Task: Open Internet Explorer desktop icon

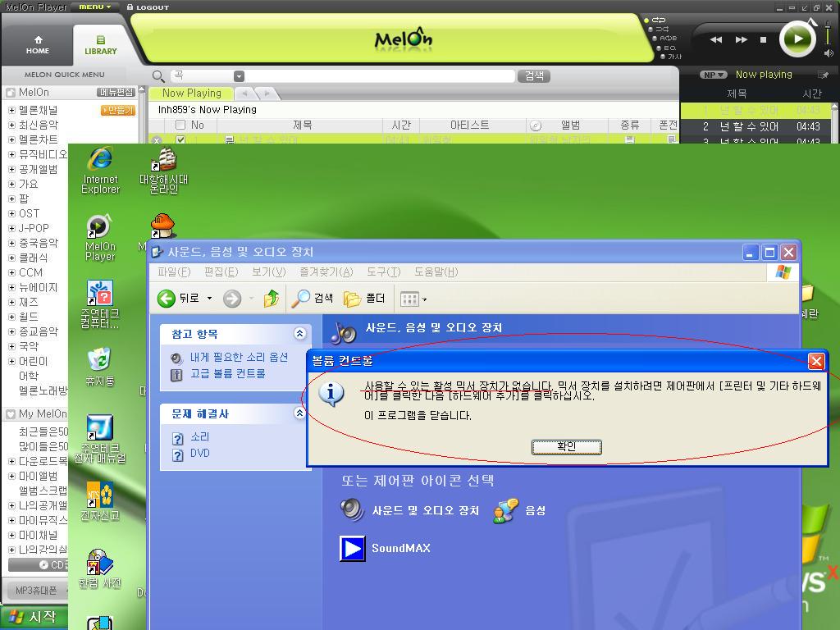Action: (100, 170)
